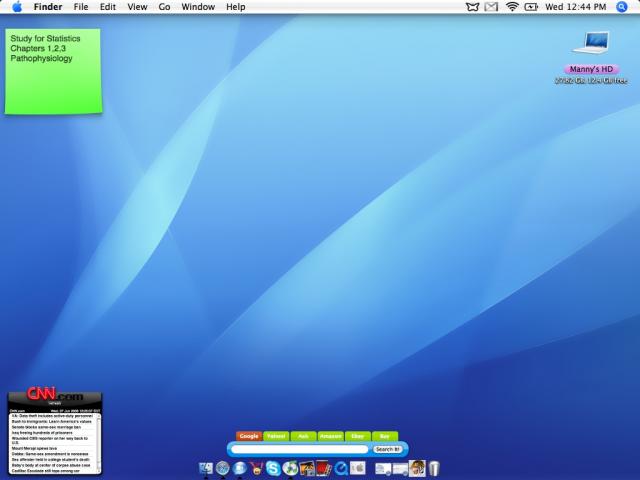This screenshot has height=480, width=640.
Task: Restore first minimized window in Dock
Action: coord(383,469)
